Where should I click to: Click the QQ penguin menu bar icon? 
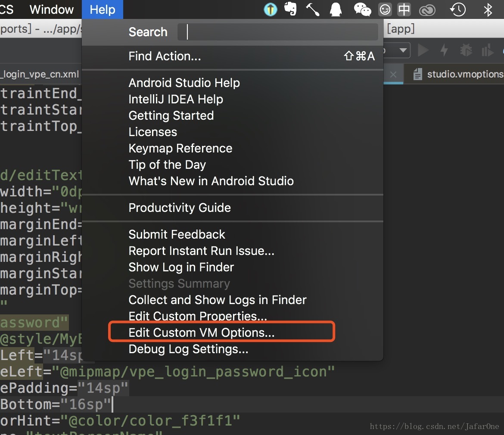coord(335,9)
